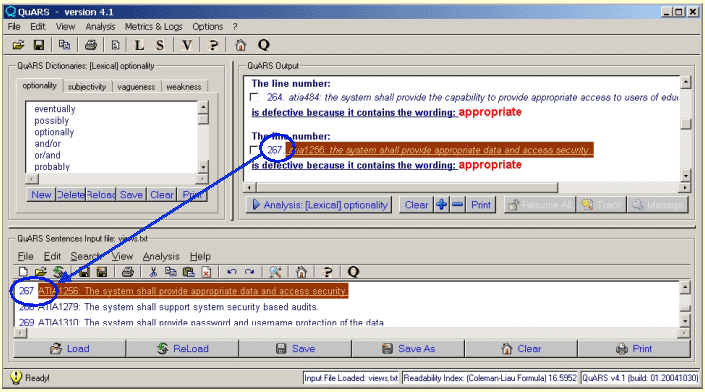Click the open folder icon in main toolbar
Screen dimensions: 705x392
click(18, 45)
